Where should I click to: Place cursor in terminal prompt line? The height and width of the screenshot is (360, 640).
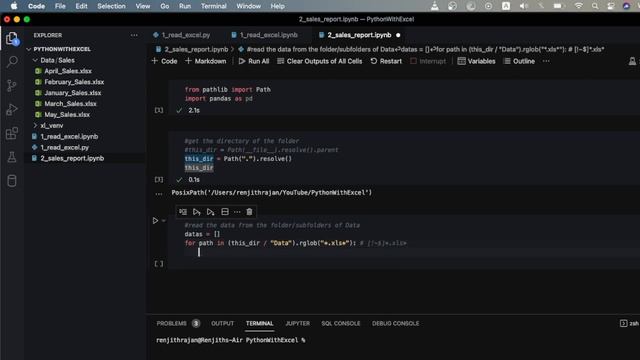coord(231,340)
